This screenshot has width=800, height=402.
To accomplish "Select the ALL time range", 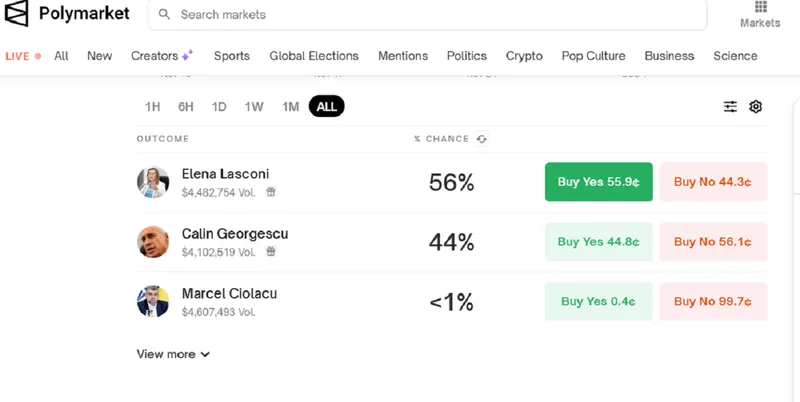I will point(326,107).
